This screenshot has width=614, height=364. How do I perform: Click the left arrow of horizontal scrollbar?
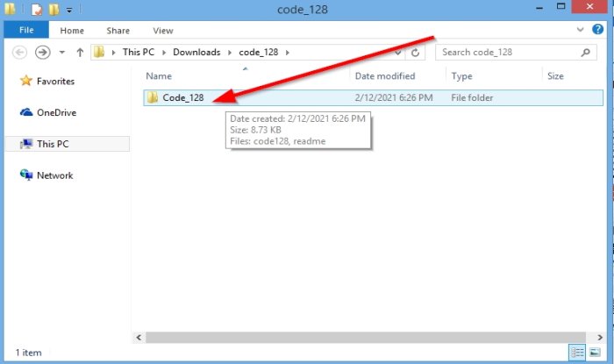coord(139,338)
